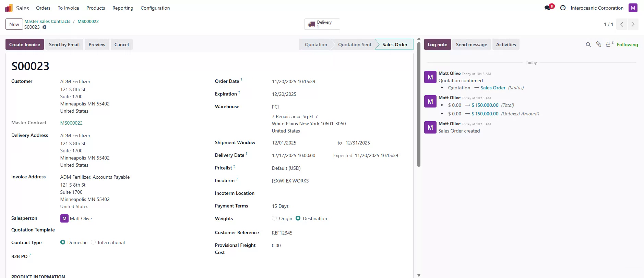Image resolution: width=644 pixels, height=278 pixels.
Task: Click the Sales Order created message avatar
Action: coord(430,127)
